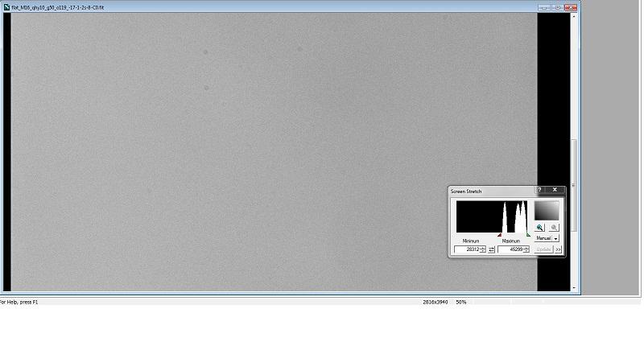Minimize the flat FITS image window
Image resolution: width=644 pixels, height=346 pixels.
tap(544, 7)
